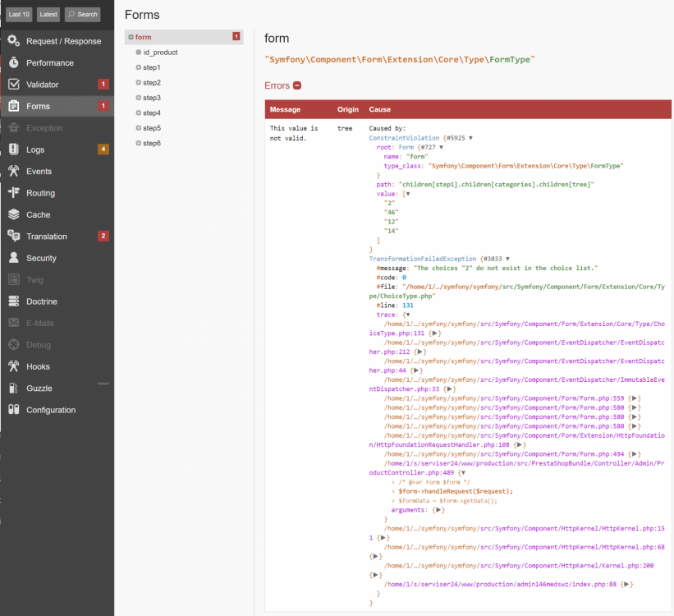674x616 pixels.
Task: Expand the index.php:88 trace entry
Action: point(627,584)
